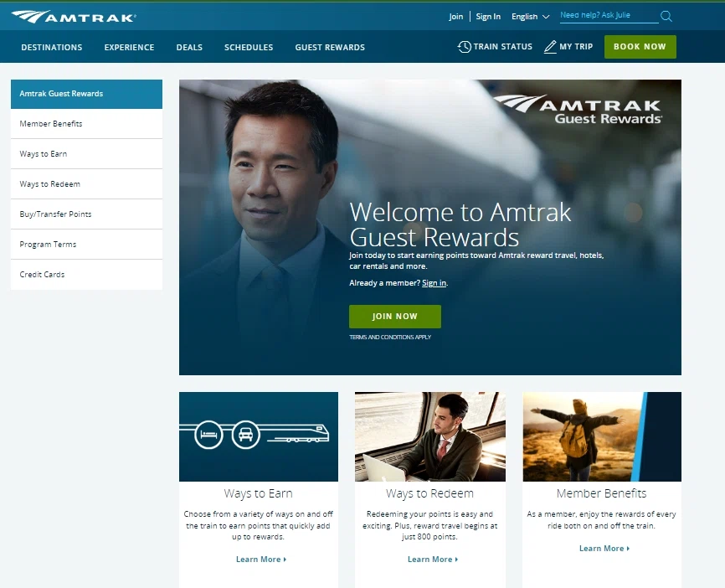Click the JOIN NOW button
This screenshot has height=588, width=725.
tap(394, 317)
